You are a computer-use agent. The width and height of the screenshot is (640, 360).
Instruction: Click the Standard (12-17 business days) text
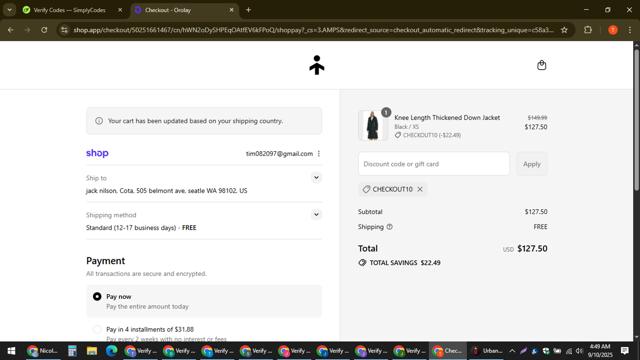coord(131,227)
